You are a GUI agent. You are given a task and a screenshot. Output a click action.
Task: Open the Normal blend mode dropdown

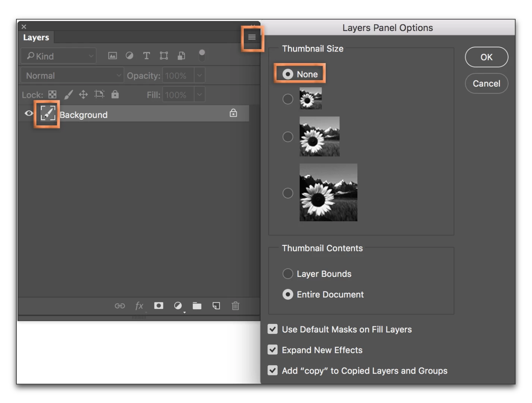coord(72,76)
